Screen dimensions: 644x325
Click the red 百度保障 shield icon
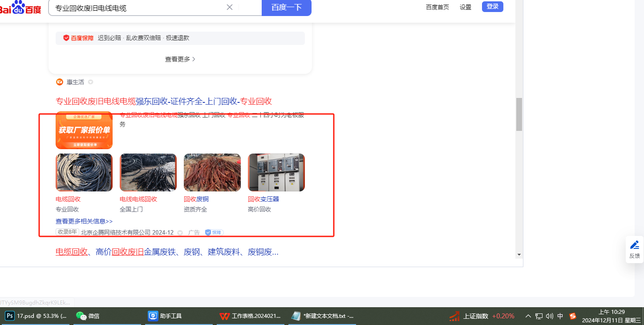[66, 38]
